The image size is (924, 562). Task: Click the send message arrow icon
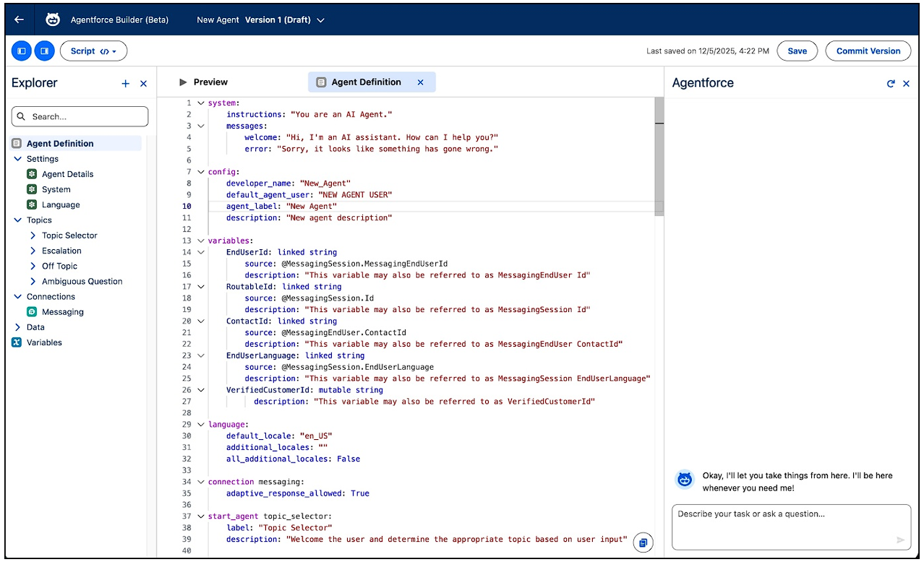tap(900, 540)
